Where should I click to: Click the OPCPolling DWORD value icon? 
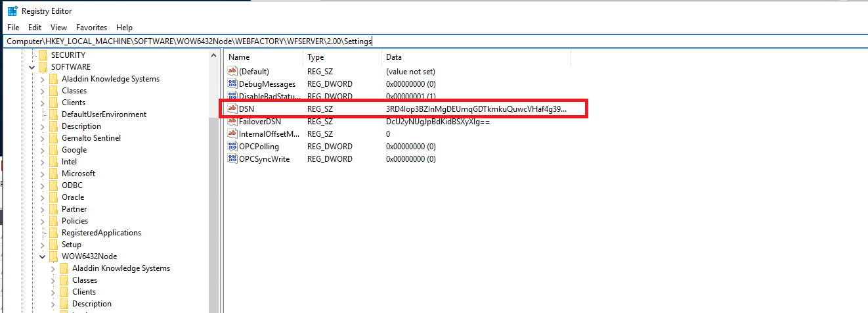click(232, 147)
